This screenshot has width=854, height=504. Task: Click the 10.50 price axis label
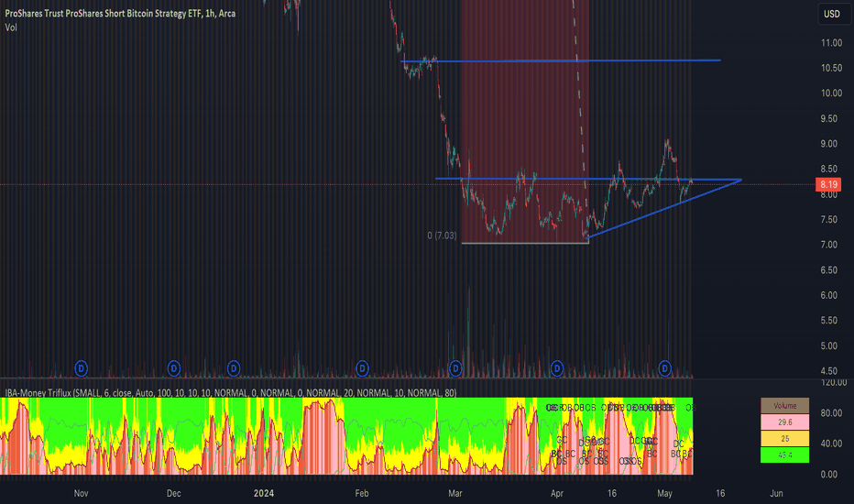[x=832, y=68]
